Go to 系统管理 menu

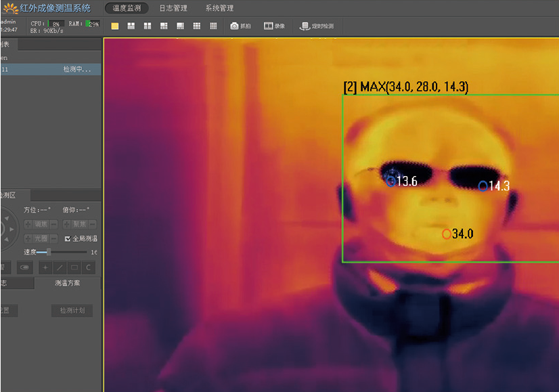(x=219, y=8)
